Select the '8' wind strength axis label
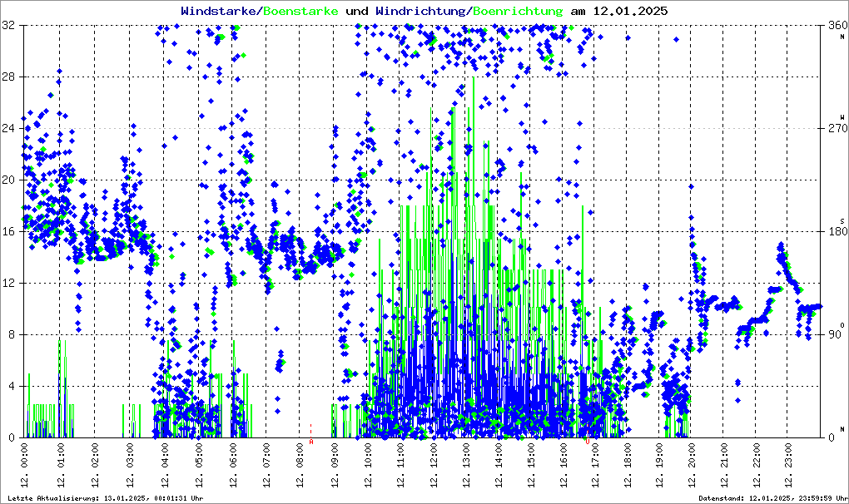 pyautogui.click(x=12, y=334)
